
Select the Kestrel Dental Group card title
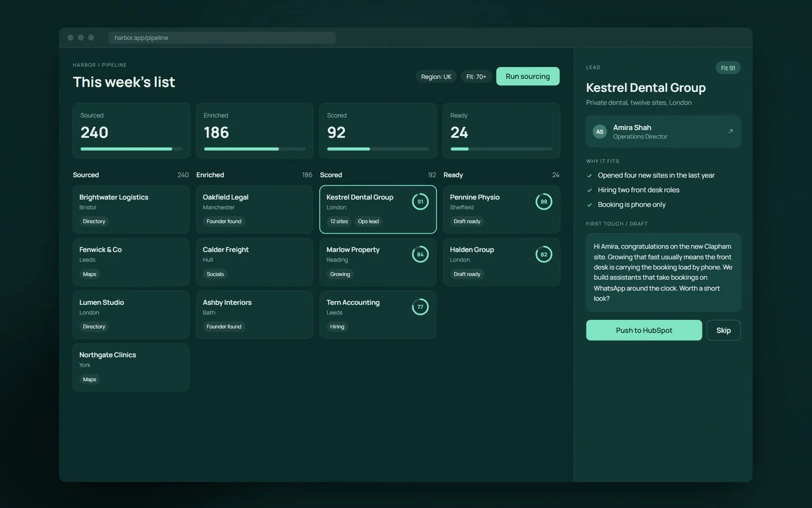(360, 197)
